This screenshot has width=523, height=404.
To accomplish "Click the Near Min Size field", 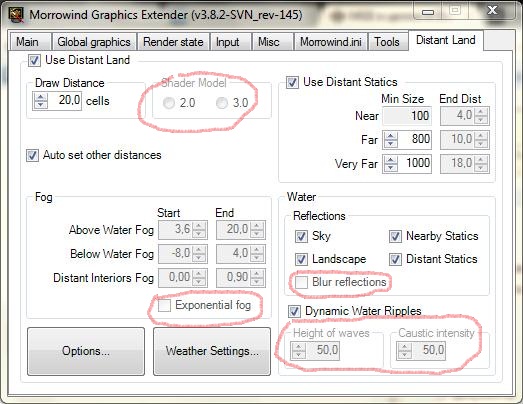I will (407, 116).
